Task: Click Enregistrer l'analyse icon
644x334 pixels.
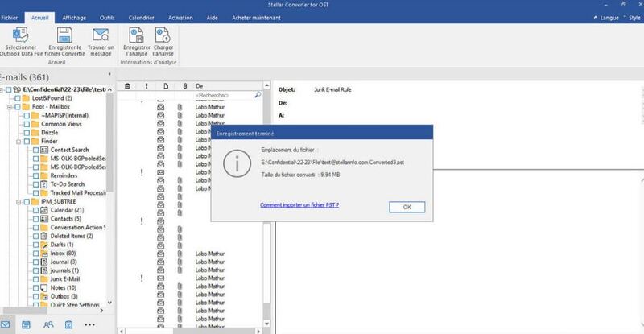Action: [x=136, y=35]
